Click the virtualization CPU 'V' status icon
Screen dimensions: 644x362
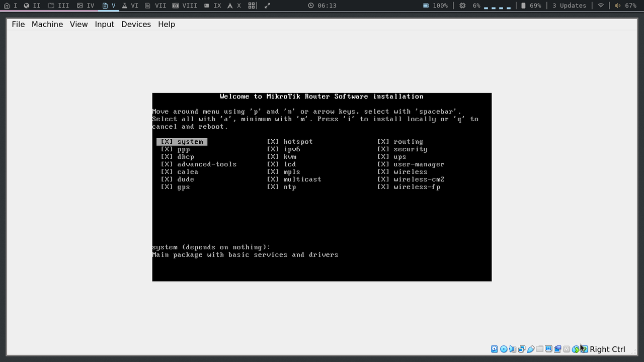click(x=567, y=349)
